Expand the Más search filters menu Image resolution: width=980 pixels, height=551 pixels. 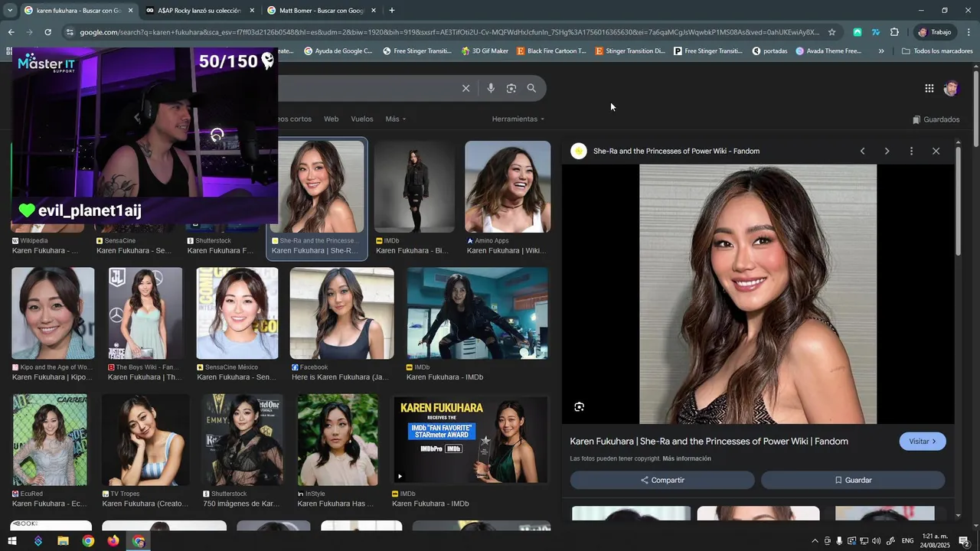click(x=396, y=119)
